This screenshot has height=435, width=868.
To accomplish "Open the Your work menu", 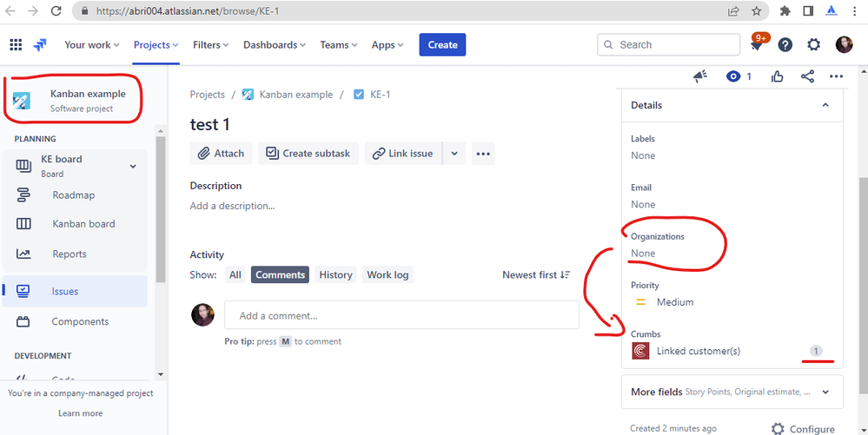I will tap(92, 45).
